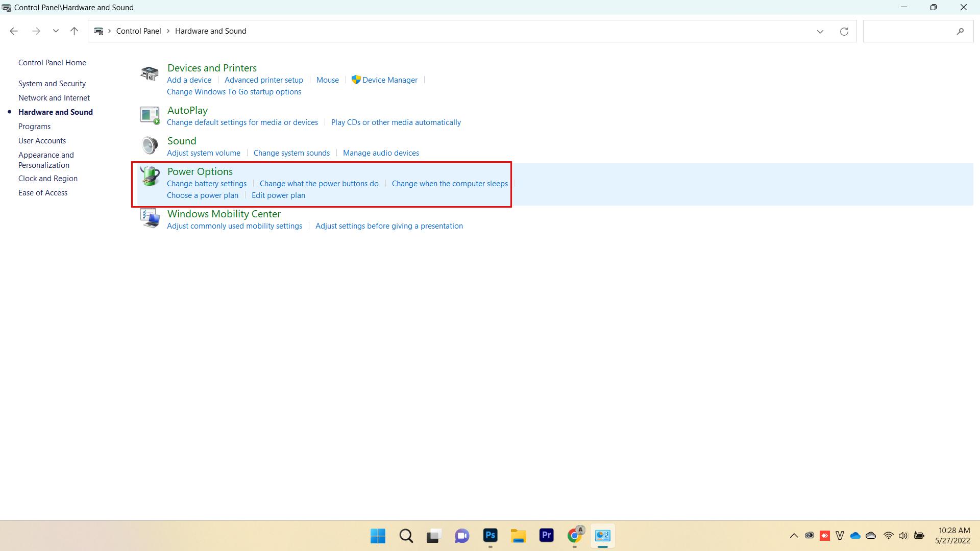Click Change battery settings link

(x=207, y=183)
